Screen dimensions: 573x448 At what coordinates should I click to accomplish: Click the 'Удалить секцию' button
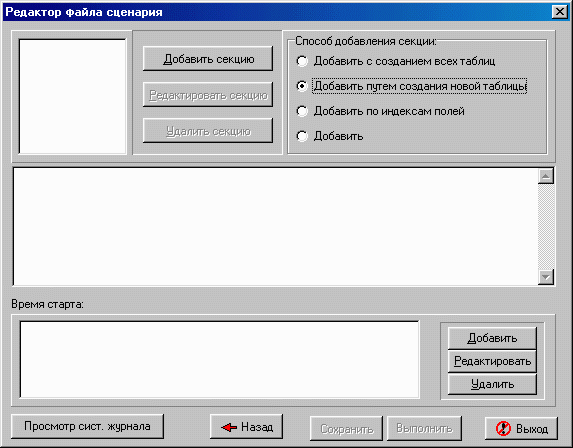click(x=208, y=130)
